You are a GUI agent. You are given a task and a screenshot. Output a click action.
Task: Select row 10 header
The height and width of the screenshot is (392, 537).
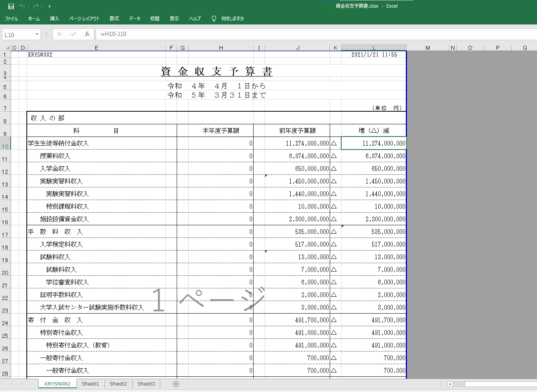pyautogui.click(x=5, y=144)
